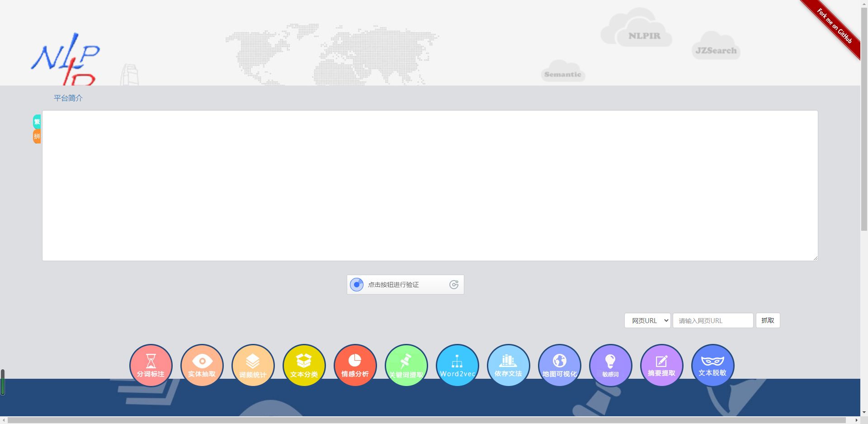Open the 实体抽取 entity extraction tool
This screenshot has width=868, height=424.
click(202, 365)
